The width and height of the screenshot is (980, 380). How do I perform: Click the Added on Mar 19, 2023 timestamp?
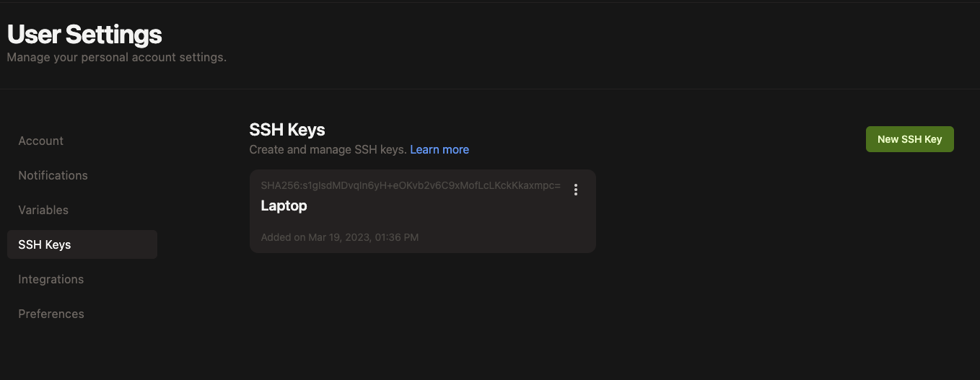click(339, 237)
